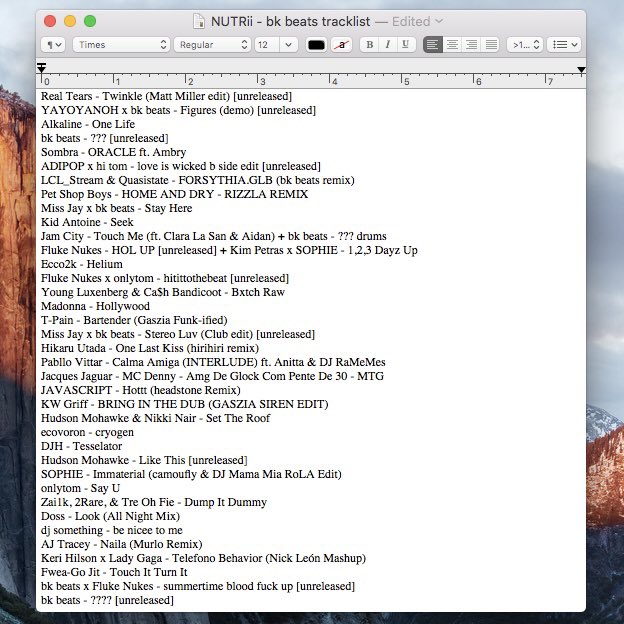Expand the font size dropdown arrow
Image resolution: width=624 pixels, height=624 pixels.
[x=289, y=45]
